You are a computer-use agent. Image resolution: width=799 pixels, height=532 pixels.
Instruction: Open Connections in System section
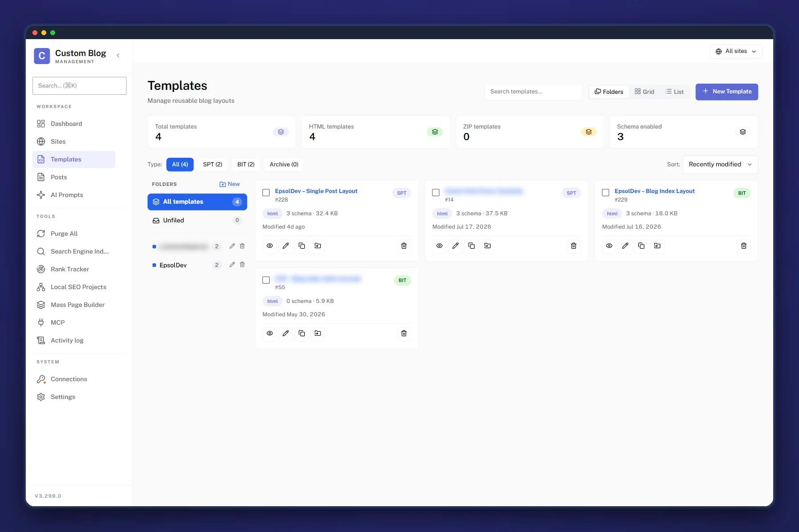(x=74, y=379)
